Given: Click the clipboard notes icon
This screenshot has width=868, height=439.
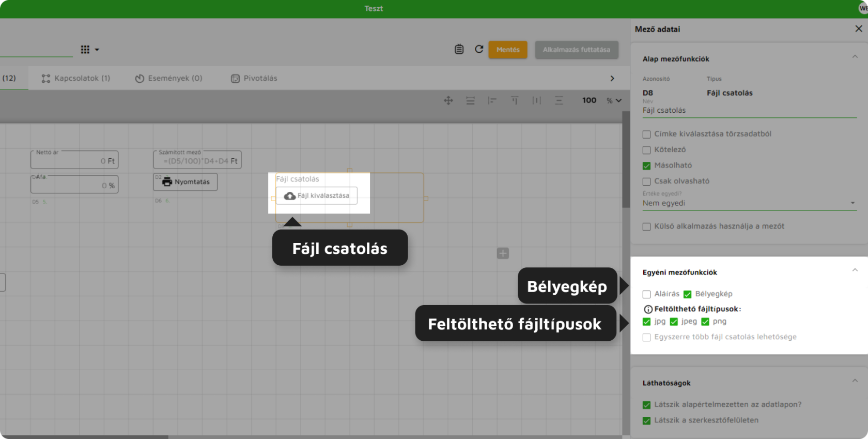Looking at the screenshot, I should [x=459, y=49].
